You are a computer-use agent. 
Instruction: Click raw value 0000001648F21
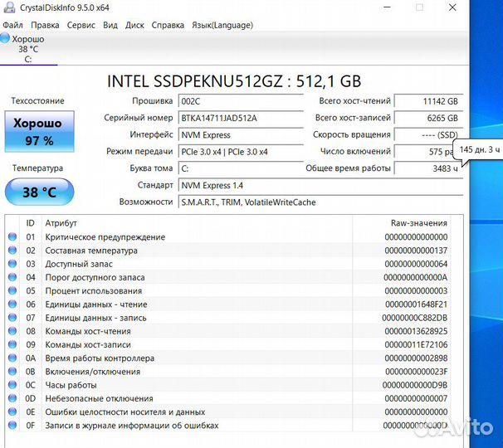[x=416, y=304]
